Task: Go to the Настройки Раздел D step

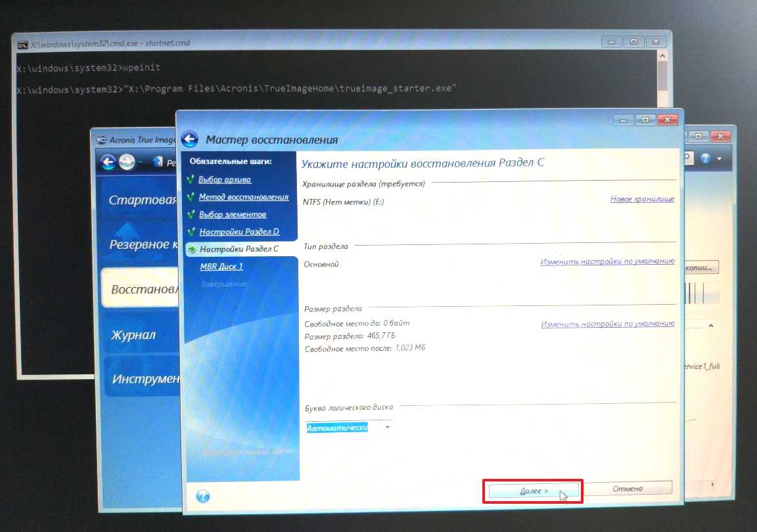Action: (x=239, y=232)
